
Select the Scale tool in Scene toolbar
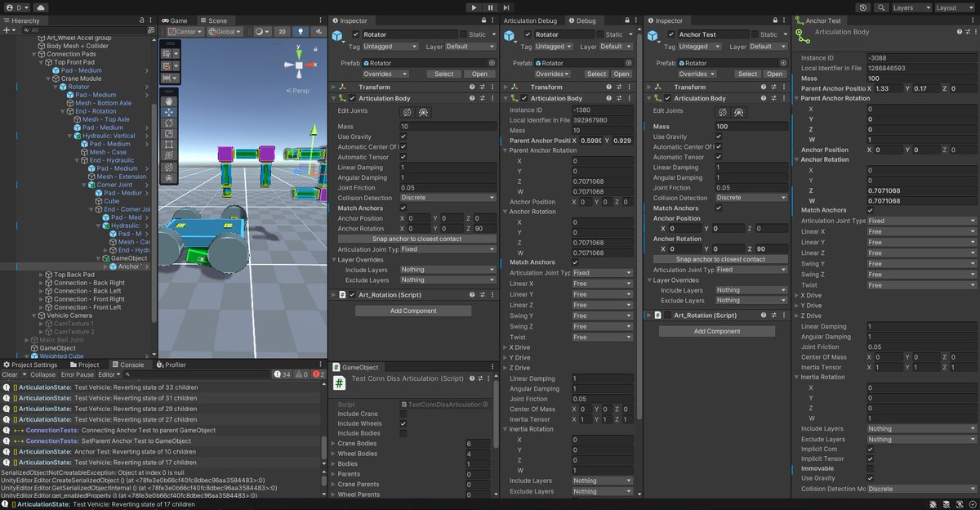click(169, 134)
